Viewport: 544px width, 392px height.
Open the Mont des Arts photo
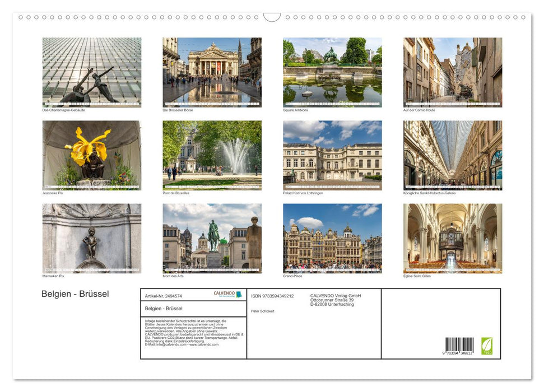tap(212, 239)
